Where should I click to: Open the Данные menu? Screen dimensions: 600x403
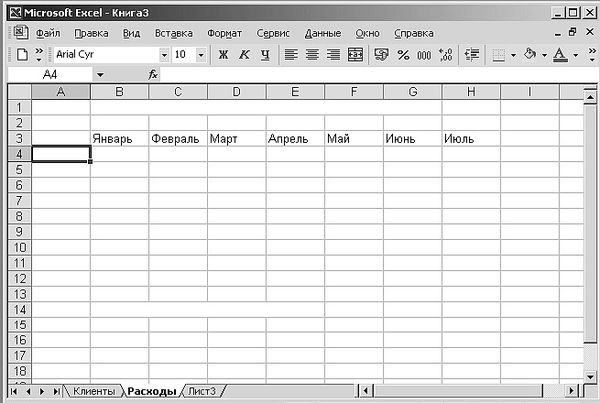[x=322, y=33]
